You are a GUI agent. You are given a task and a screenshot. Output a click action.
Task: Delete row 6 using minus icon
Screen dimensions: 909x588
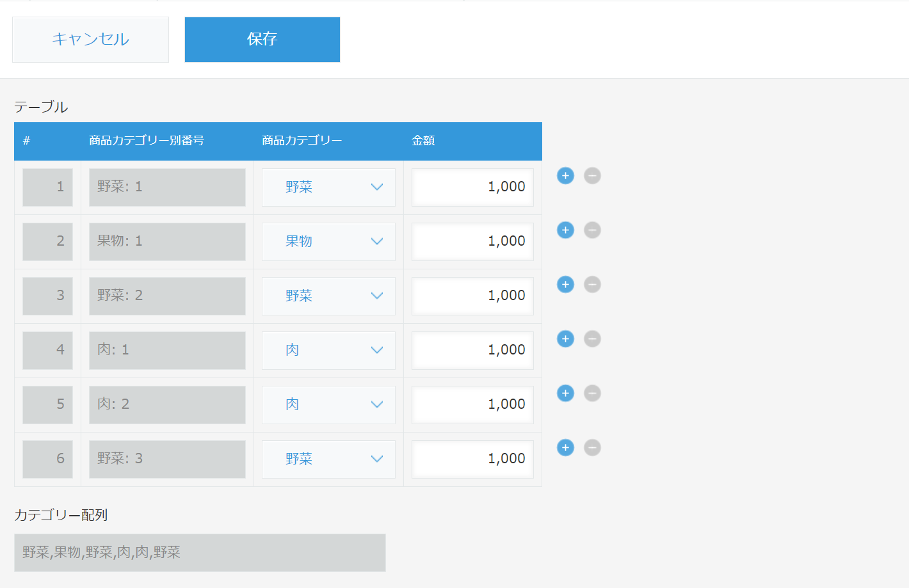pos(592,447)
